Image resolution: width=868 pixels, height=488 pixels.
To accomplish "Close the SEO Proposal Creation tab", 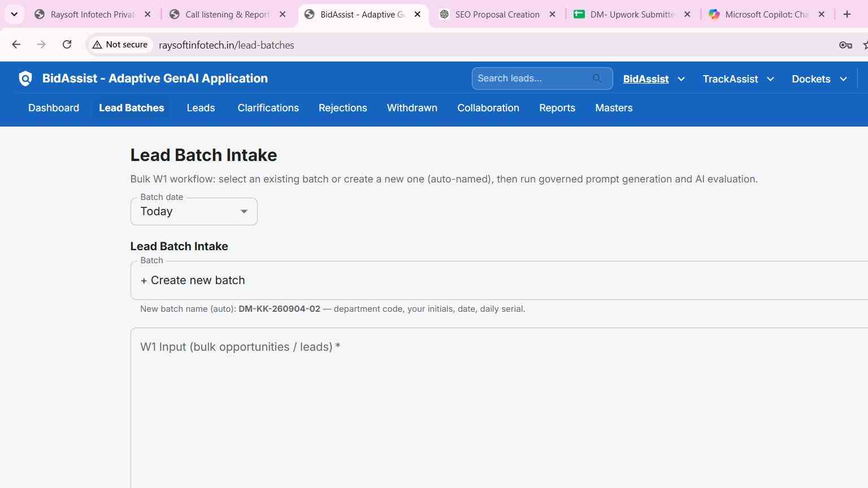I will coord(553,14).
